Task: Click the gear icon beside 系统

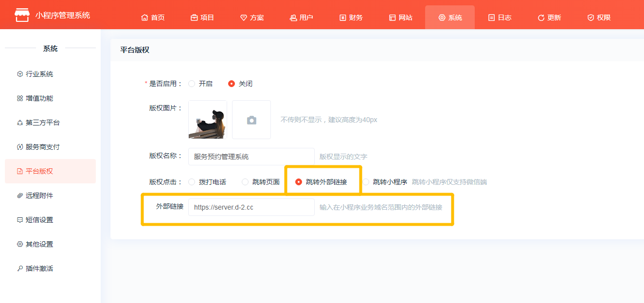Action: click(x=442, y=18)
